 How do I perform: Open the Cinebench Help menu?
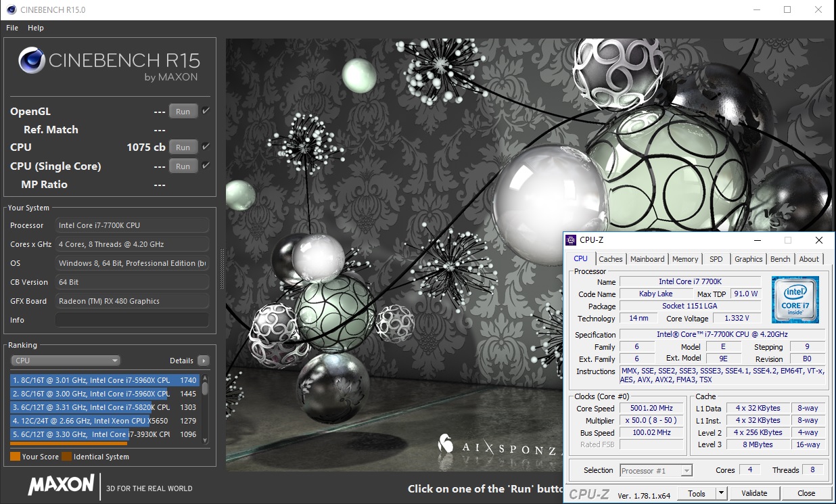pyautogui.click(x=36, y=28)
